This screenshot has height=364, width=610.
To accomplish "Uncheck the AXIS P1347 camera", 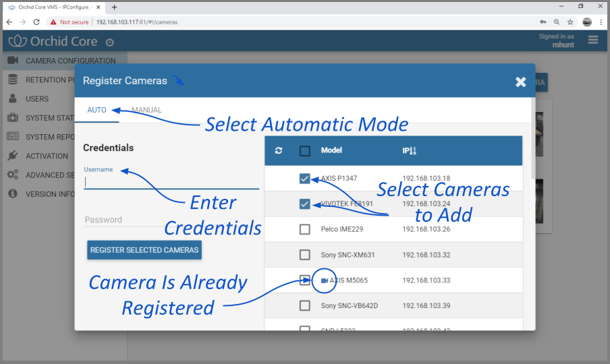I will pos(304,179).
